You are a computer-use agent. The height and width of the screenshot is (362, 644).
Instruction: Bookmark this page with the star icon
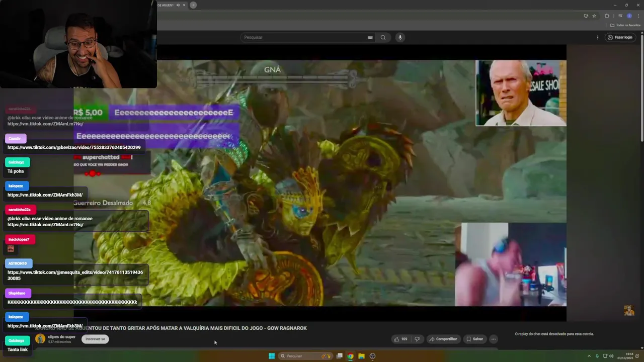coord(594,16)
